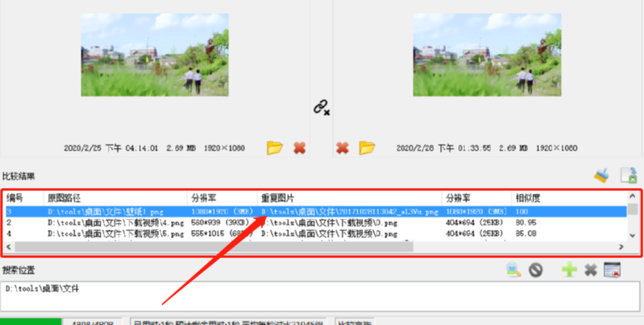
Task: Delete the left preview image with red X
Action: tap(299, 148)
